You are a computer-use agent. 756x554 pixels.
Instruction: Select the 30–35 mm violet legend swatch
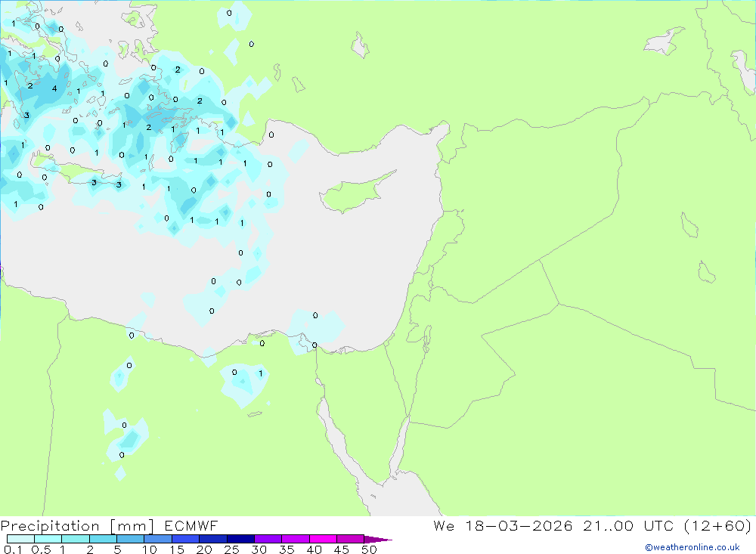point(268,539)
